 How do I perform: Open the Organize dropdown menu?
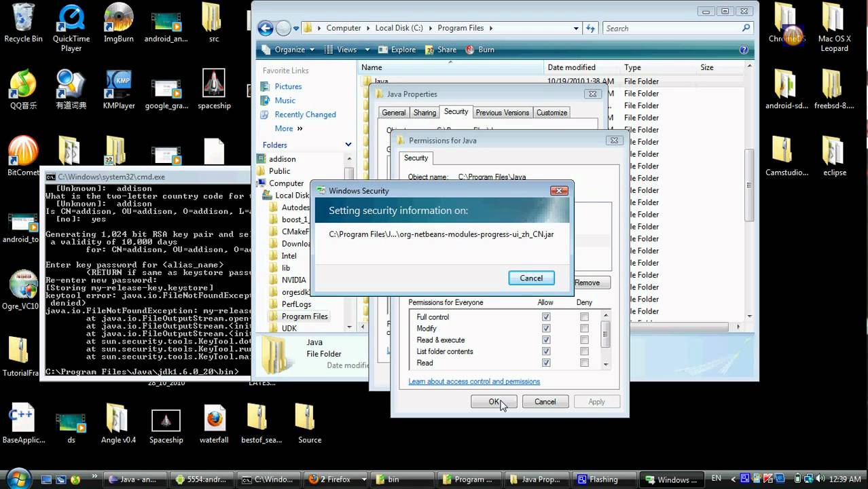pos(289,50)
